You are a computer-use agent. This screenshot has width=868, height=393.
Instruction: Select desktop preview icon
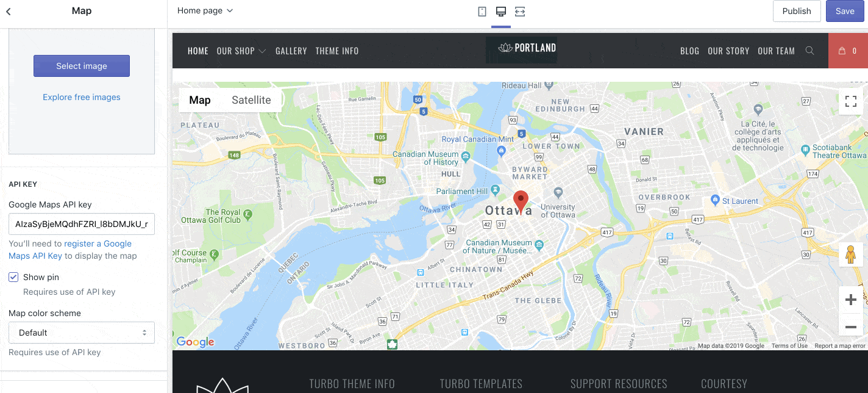tap(501, 12)
